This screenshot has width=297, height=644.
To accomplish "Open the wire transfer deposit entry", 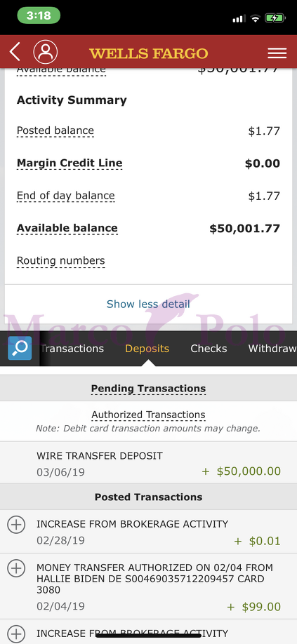I will click(x=148, y=463).
